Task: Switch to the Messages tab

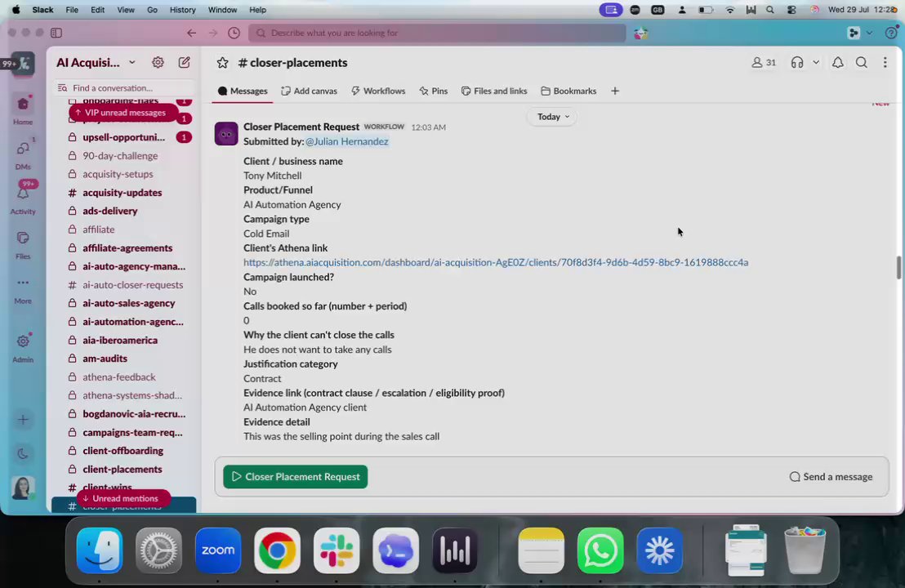Action: 243,91
